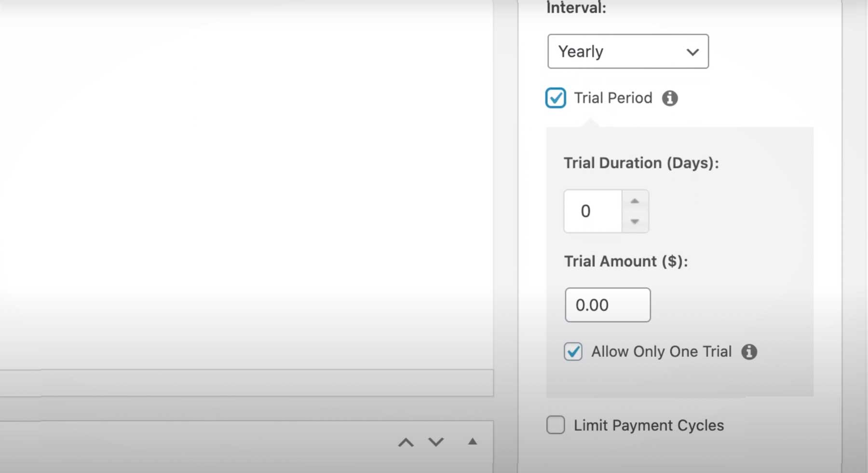Click the Allow Only One Trial info icon
The width and height of the screenshot is (868, 473).
coord(749,352)
